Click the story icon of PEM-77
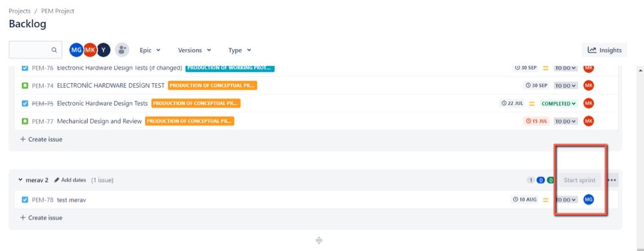This screenshot has height=251, width=644. (x=25, y=121)
